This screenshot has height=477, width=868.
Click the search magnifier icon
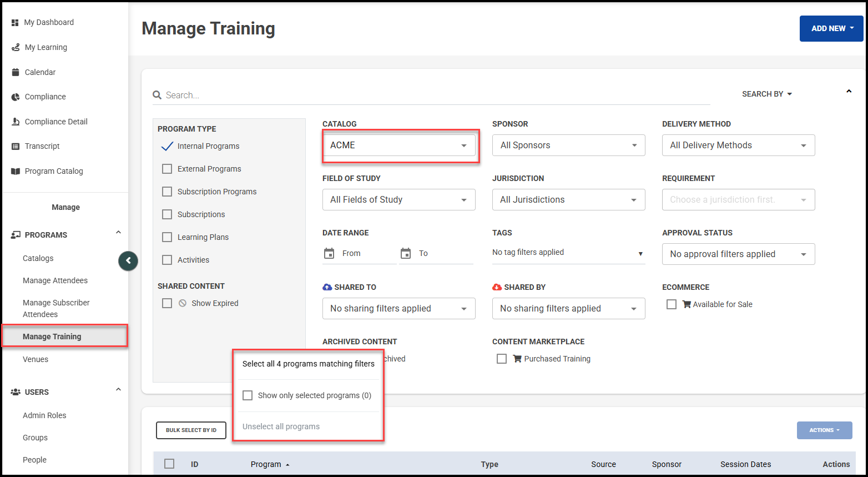pyautogui.click(x=158, y=96)
